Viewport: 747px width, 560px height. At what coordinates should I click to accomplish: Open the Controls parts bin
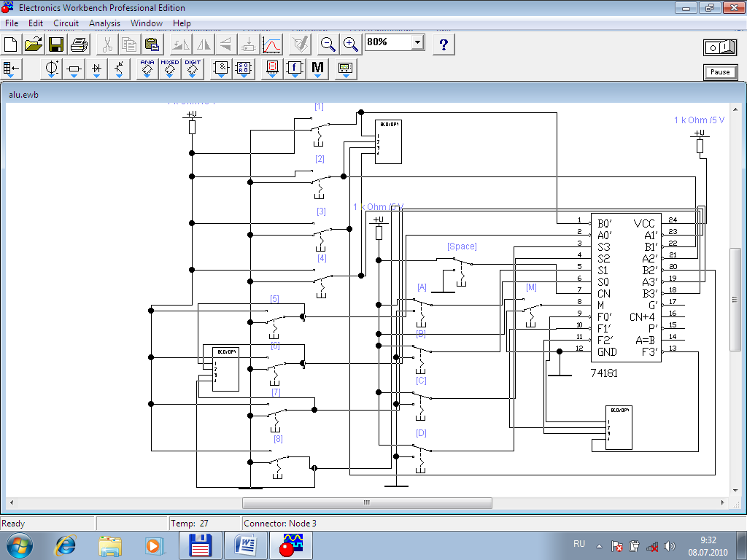click(x=295, y=69)
